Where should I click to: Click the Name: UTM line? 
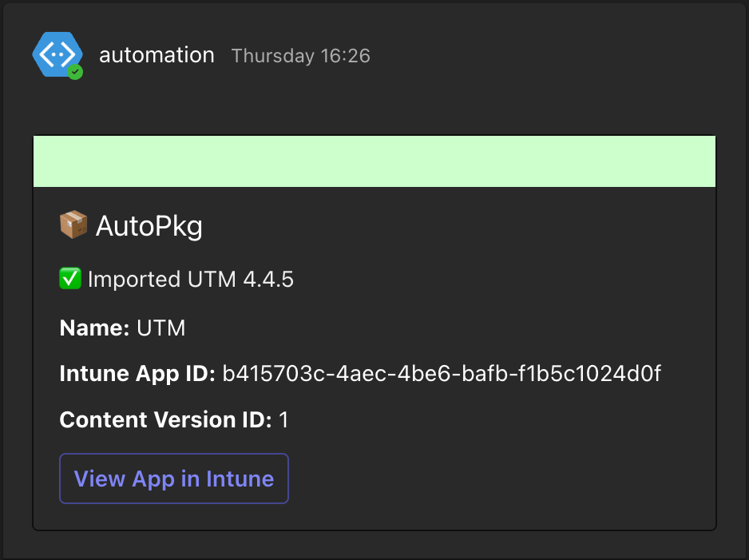coord(122,328)
